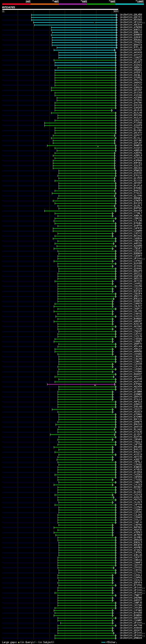Open hit UniRef100_A5C5Y4
146x644 pixels.
(131, 25)
